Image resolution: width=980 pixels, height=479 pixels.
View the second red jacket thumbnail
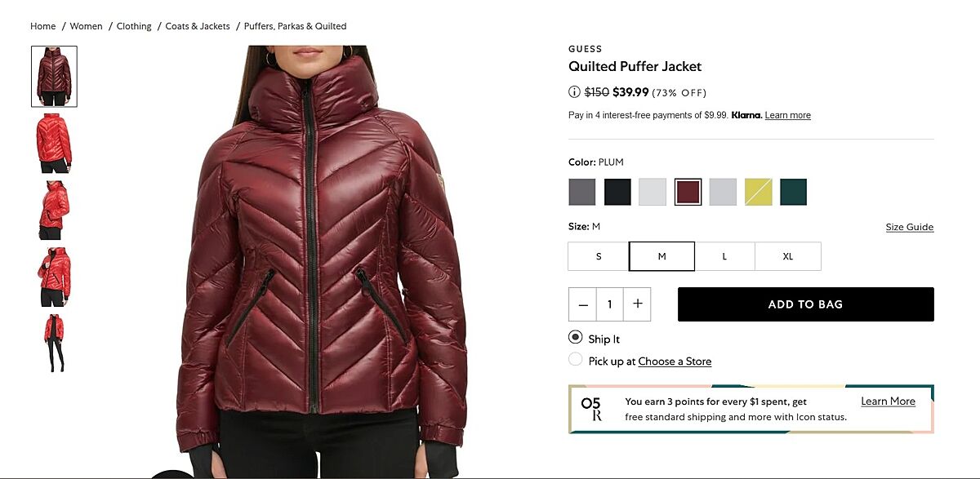[54, 210]
